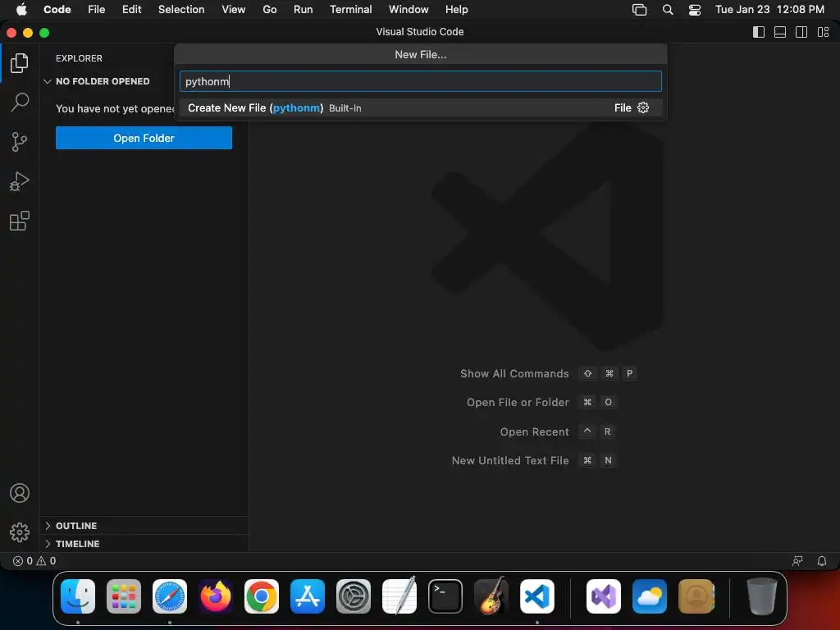Open Google Chrome from the Dock

pyautogui.click(x=262, y=596)
